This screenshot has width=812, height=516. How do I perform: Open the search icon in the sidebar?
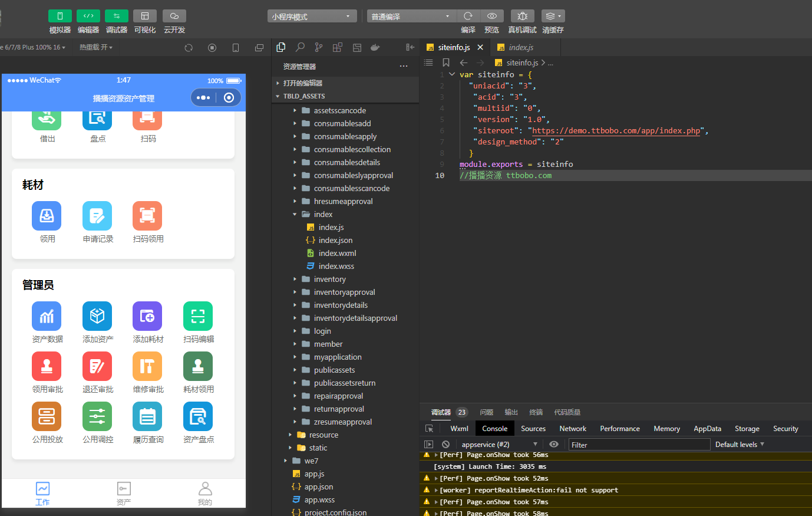pos(300,47)
